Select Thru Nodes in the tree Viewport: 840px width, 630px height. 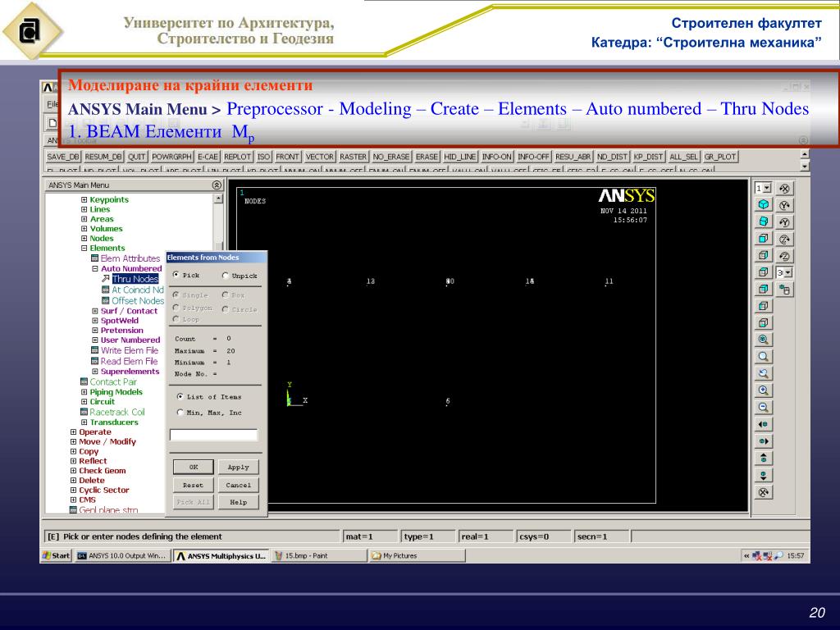(x=135, y=279)
